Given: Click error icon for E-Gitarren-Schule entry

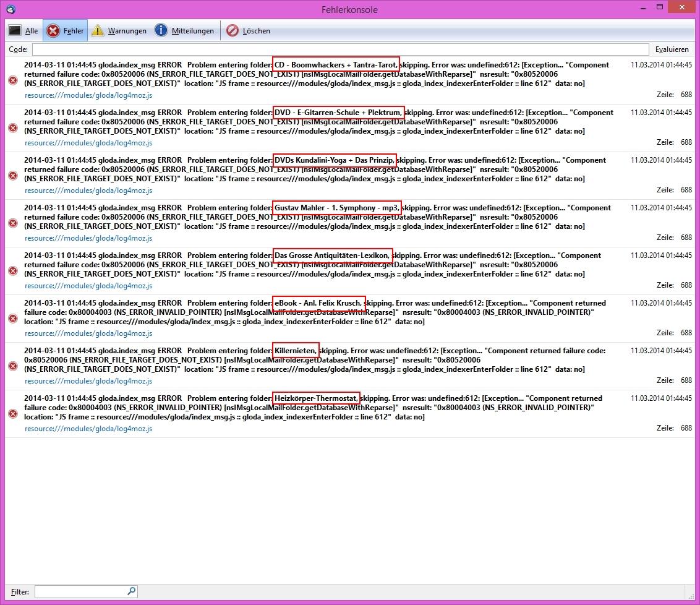Looking at the screenshot, I should click(x=13, y=127).
